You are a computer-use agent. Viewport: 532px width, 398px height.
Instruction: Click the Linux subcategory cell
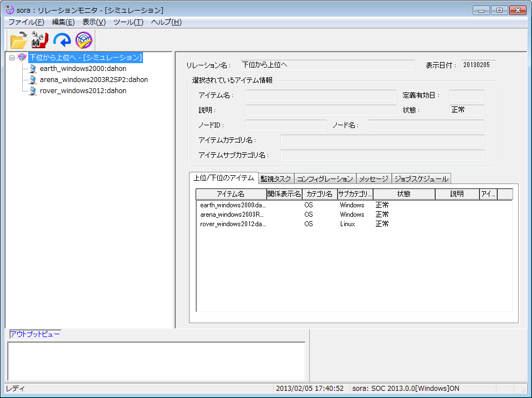click(347, 224)
